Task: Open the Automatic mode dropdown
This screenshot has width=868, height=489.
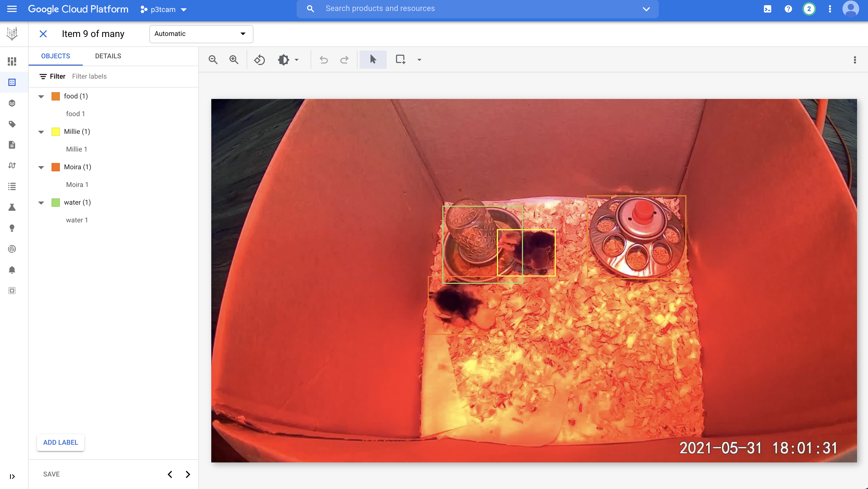Action: [x=201, y=34]
